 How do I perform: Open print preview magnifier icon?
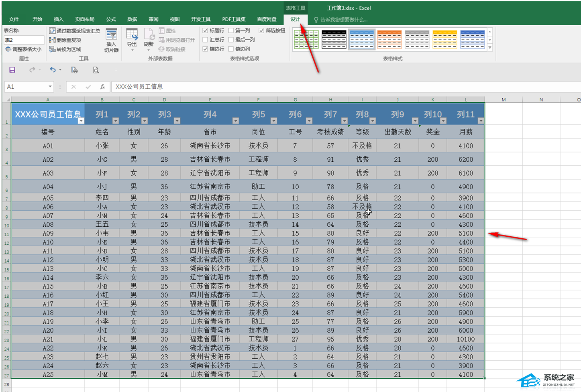(x=96, y=70)
